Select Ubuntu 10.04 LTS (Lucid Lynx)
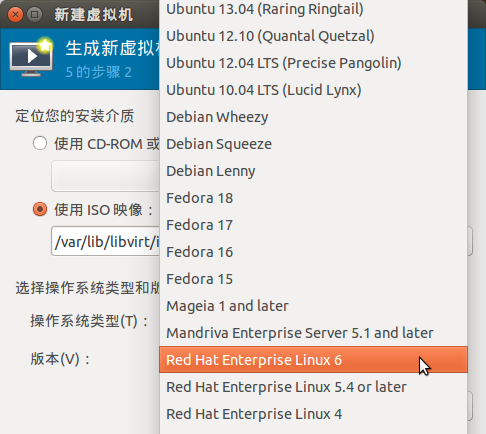Screen dimensions: 486x434 (313, 90)
